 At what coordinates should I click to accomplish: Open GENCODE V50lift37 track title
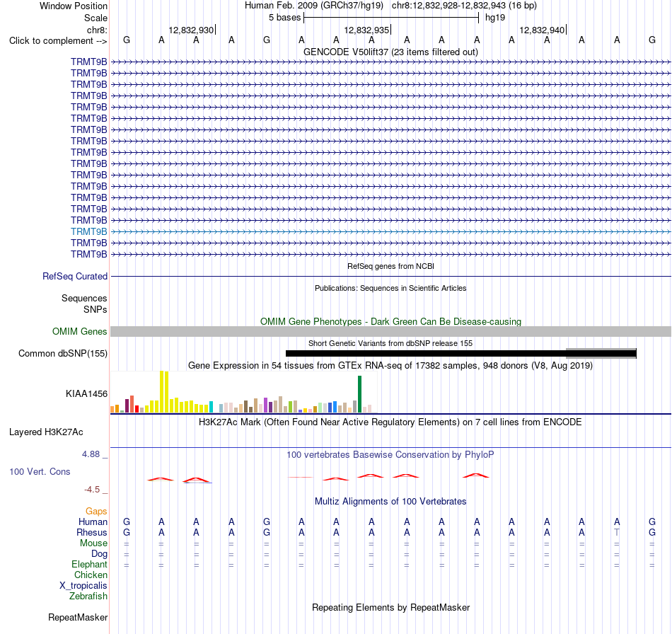coord(390,52)
